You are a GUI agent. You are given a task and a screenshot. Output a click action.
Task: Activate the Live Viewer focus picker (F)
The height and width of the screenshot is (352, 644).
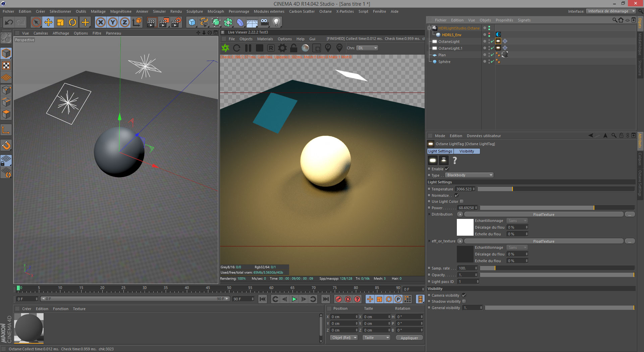pyautogui.click(x=328, y=48)
